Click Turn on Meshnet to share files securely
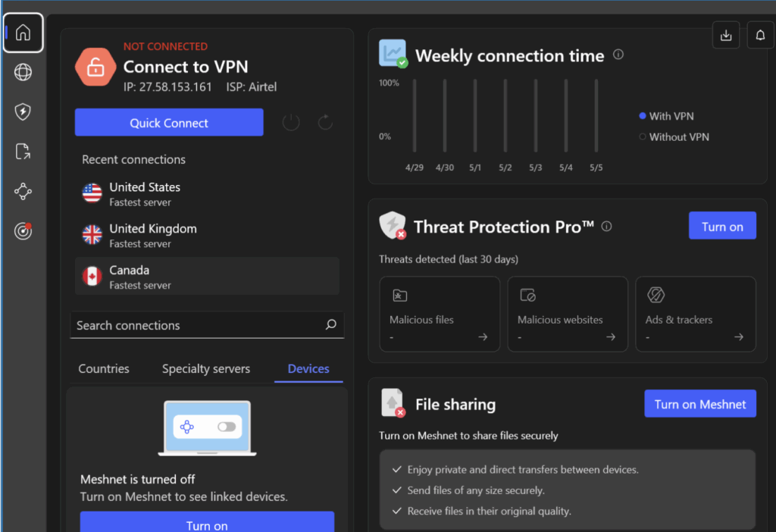This screenshot has width=776, height=532. (x=468, y=436)
